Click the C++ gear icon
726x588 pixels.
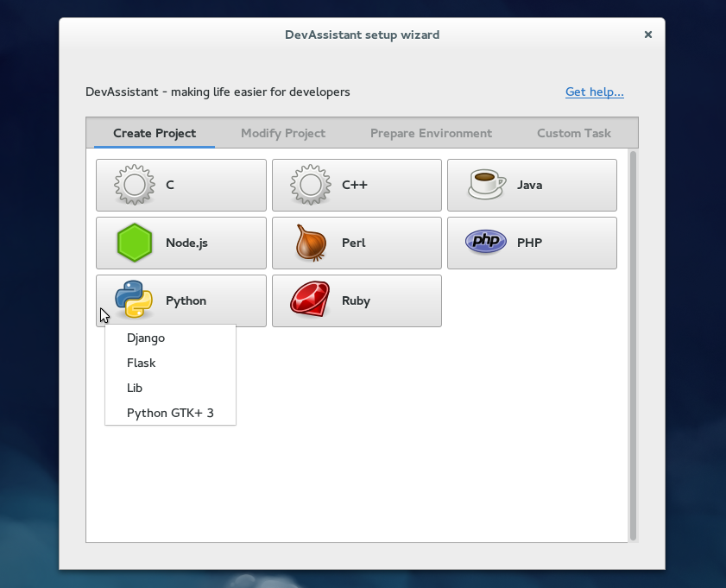[309, 185]
